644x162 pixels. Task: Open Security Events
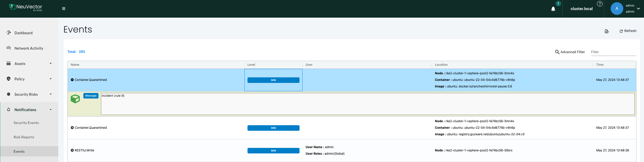[x=26, y=123]
